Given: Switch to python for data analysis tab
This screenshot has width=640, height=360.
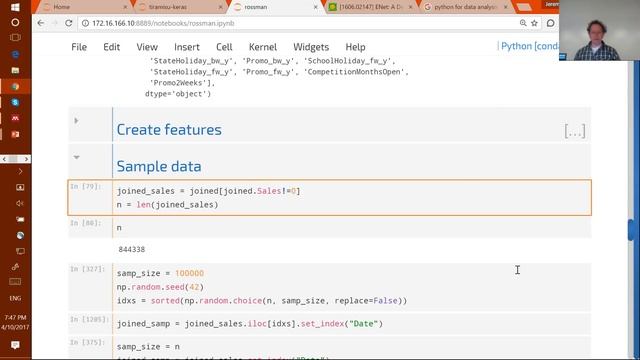Looking at the screenshot, I should 464,7.
